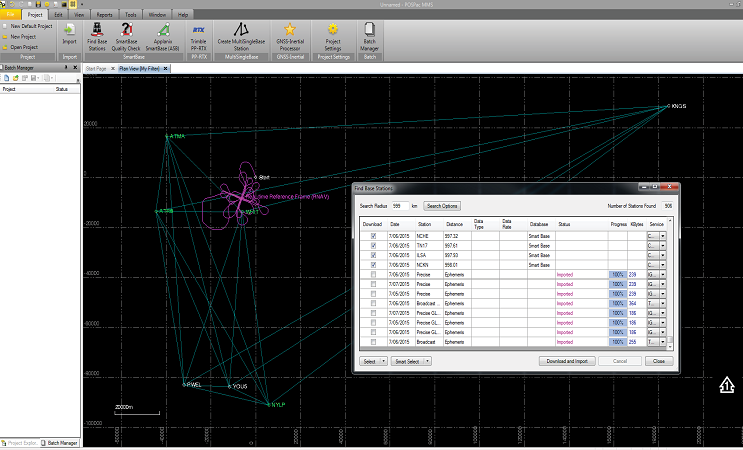Click Close button in Find Base Stations
Viewport: 743px width, 450px height.
pyautogui.click(x=659, y=361)
